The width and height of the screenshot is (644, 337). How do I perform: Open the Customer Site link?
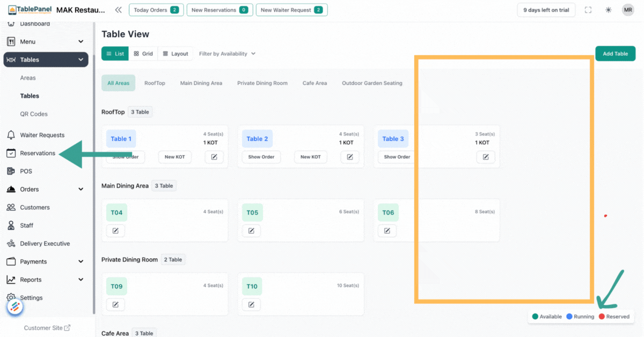[x=47, y=328]
